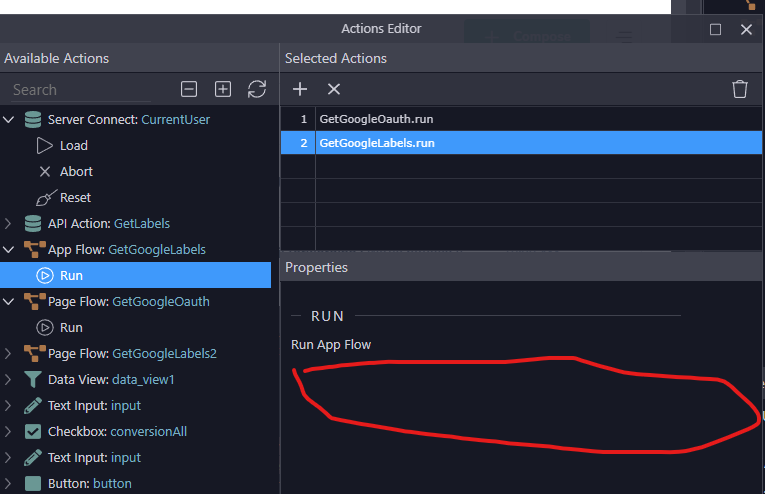Close the Actions Editor dialog
The height and width of the screenshot is (494, 765).
746,29
